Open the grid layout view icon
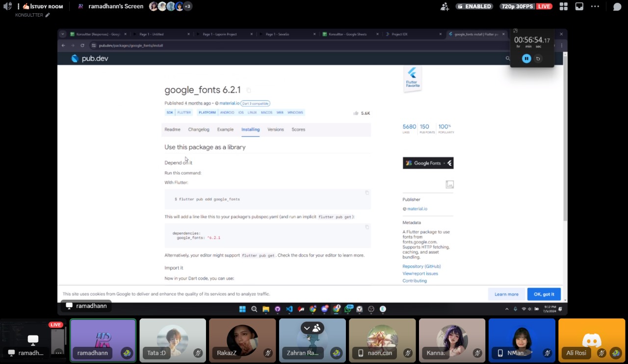The width and height of the screenshot is (628, 364). (564, 6)
